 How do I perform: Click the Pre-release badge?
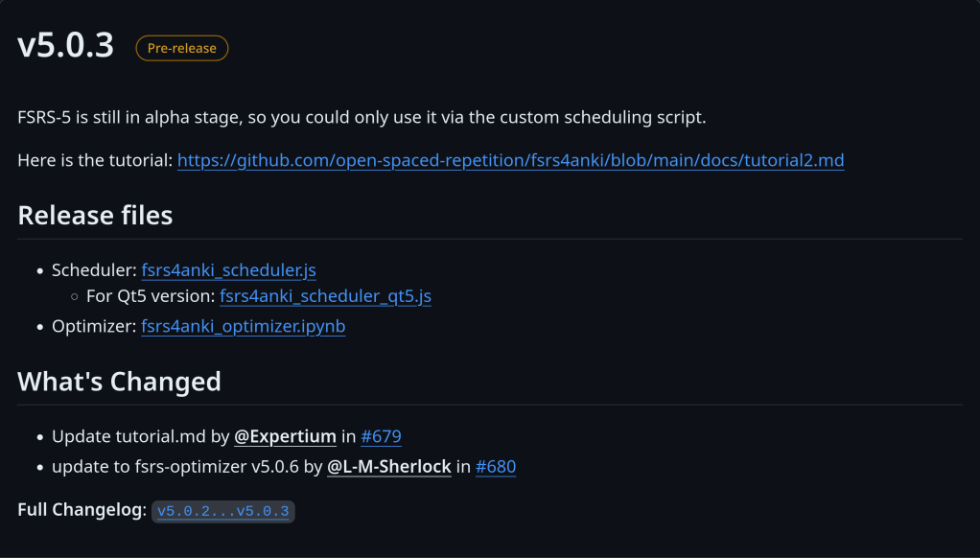[x=182, y=48]
